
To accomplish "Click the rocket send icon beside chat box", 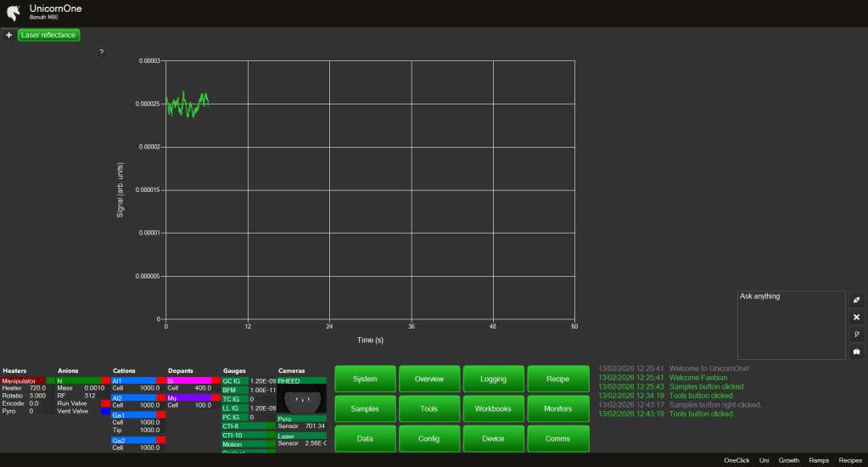I will tap(856, 300).
